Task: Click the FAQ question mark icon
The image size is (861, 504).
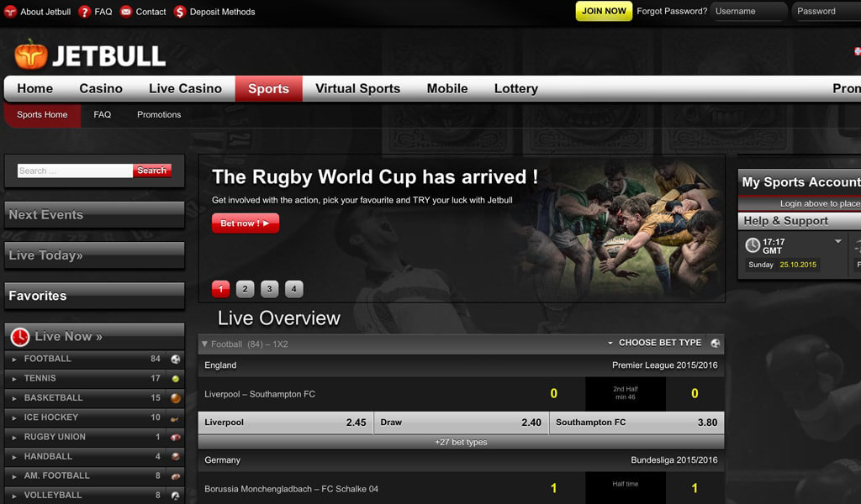Action: [x=84, y=12]
